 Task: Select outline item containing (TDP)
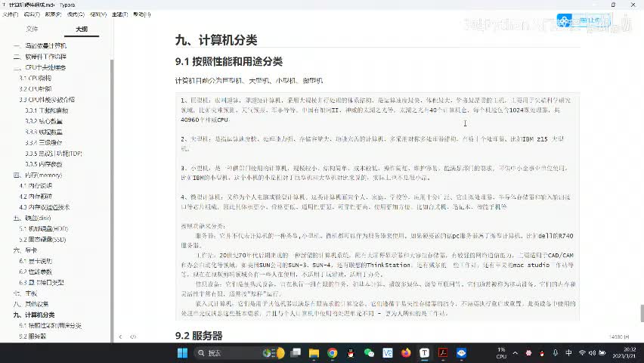click(x=54, y=154)
